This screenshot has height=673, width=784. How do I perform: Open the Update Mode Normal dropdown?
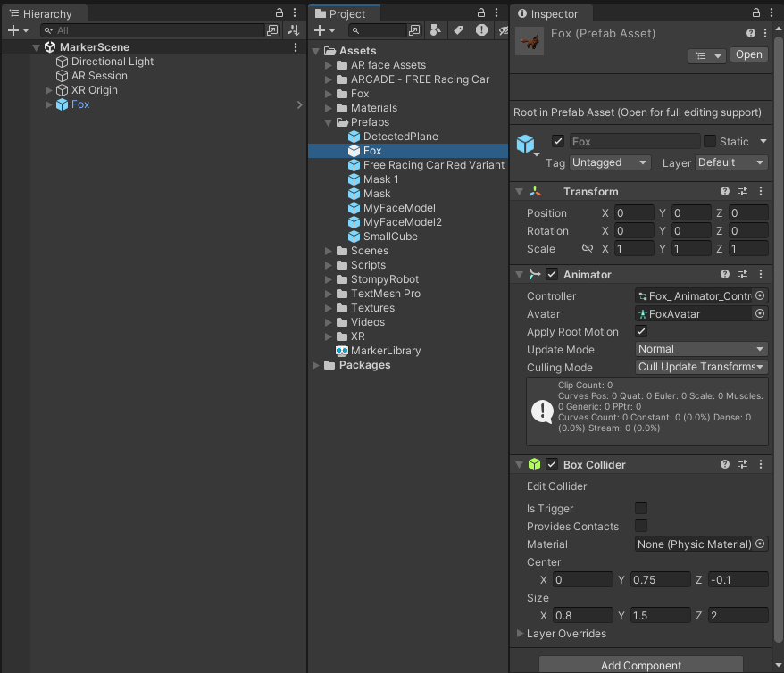[x=701, y=349]
